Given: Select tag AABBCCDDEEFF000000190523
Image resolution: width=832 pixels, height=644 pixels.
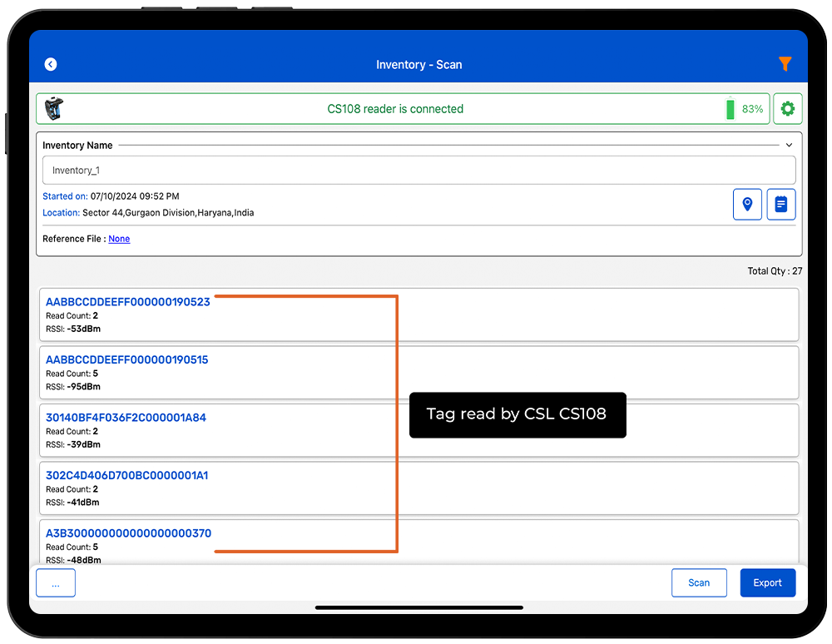Looking at the screenshot, I should pyautogui.click(x=128, y=302).
